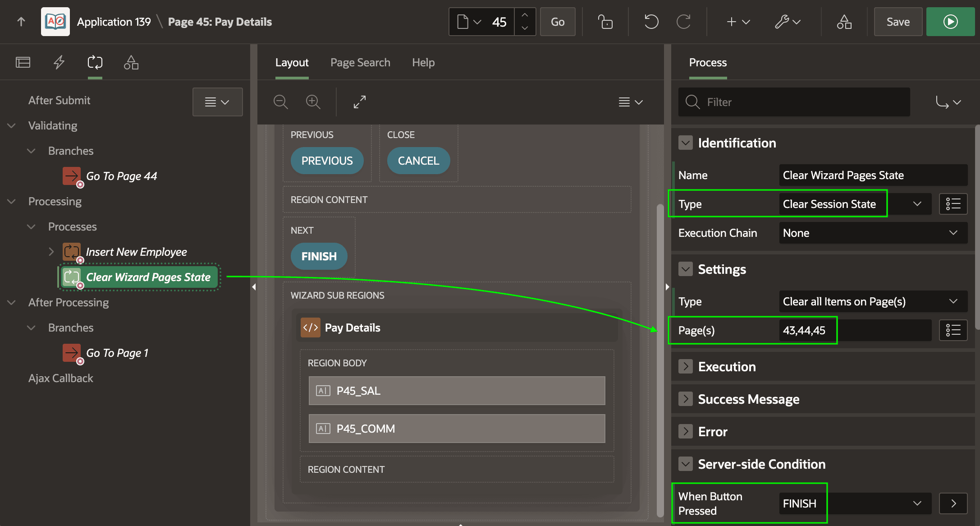980x526 pixels.
Task: Collapse the Identification section
Action: point(686,143)
